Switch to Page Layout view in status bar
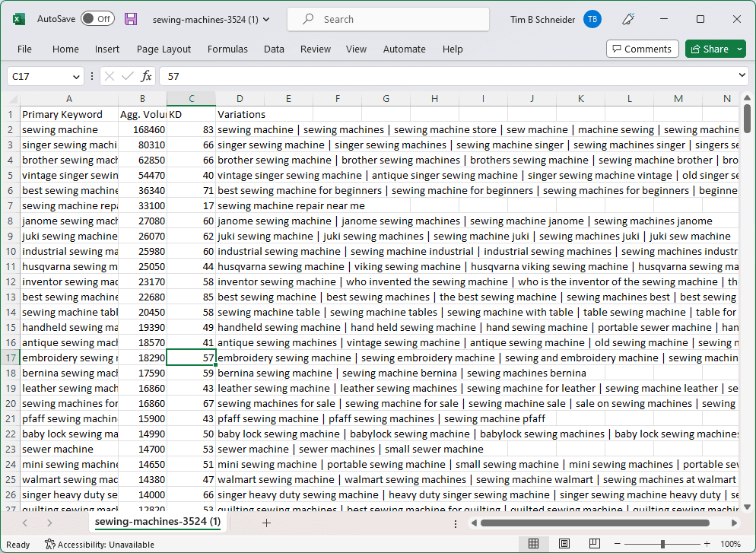The height and width of the screenshot is (553, 756). (564, 545)
